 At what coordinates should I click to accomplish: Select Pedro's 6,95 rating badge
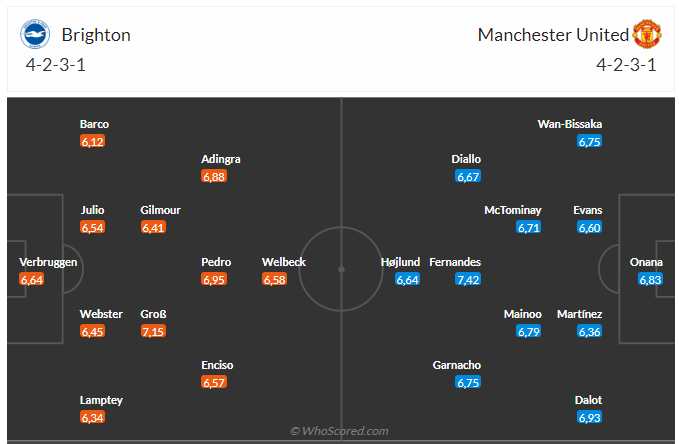coord(214,279)
